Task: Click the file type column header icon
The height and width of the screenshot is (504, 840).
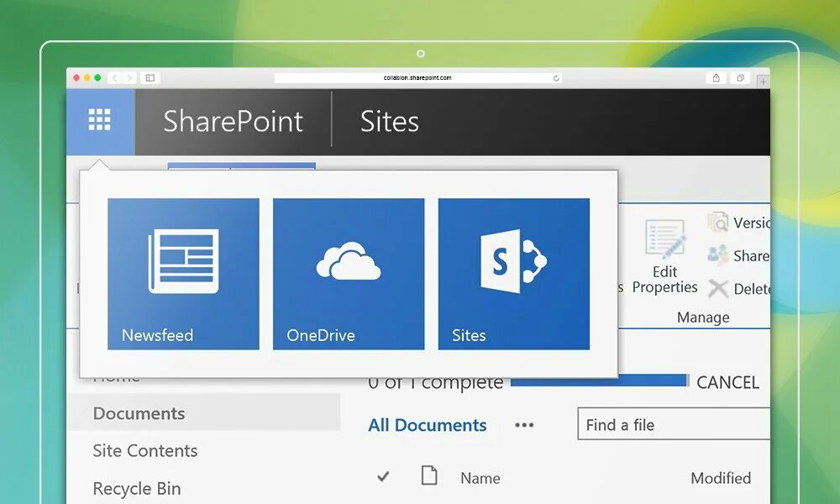Action: [429, 475]
